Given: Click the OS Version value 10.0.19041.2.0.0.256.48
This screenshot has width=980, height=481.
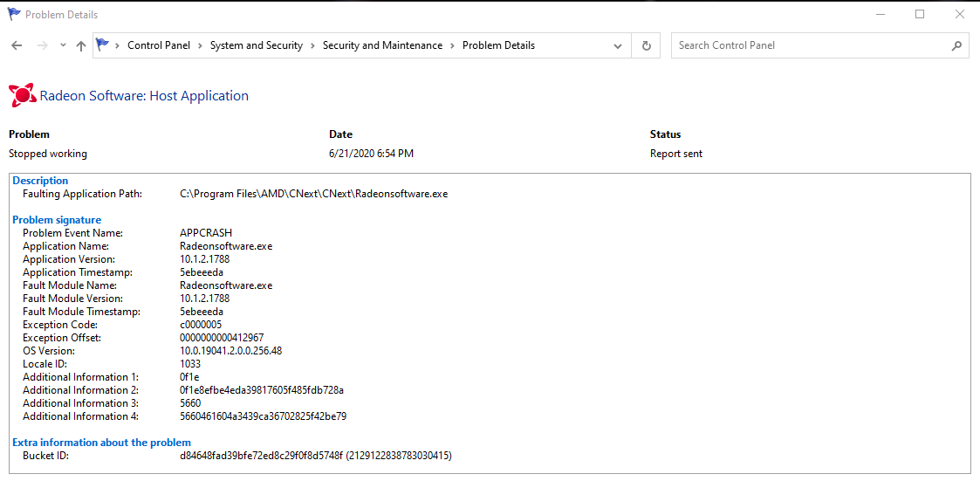Looking at the screenshot, I should (231, 351).
